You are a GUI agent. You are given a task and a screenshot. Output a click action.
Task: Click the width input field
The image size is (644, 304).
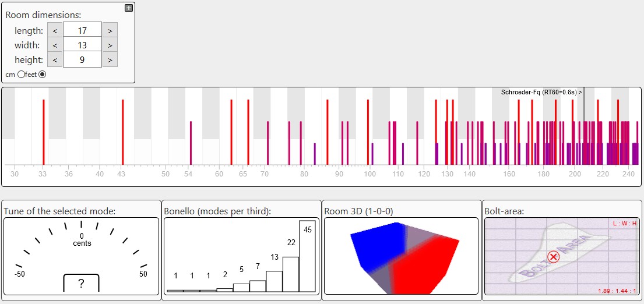[82, 45]
